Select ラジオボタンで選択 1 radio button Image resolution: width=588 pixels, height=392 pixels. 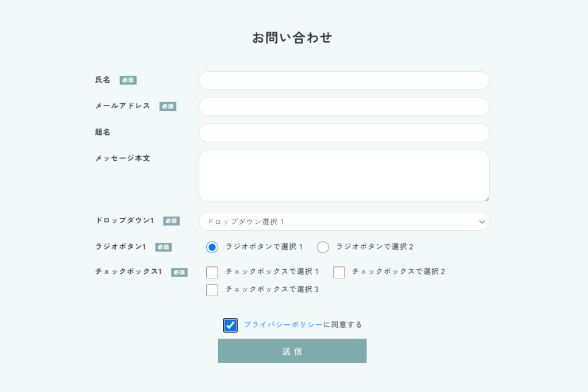point(212,247)
